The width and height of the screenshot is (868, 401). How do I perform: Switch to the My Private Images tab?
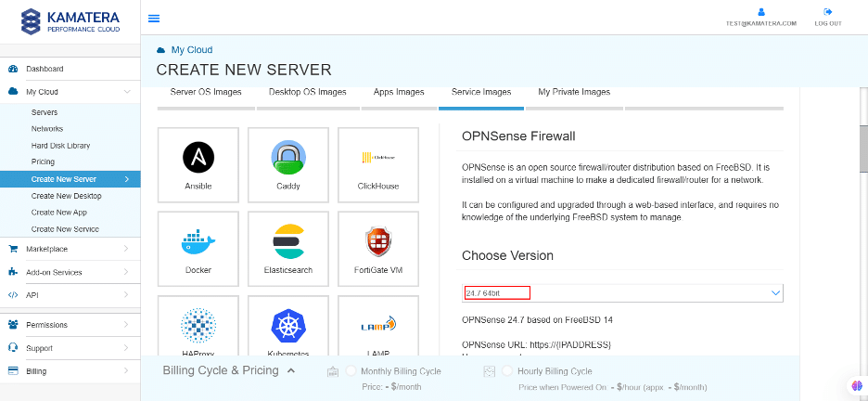coord(574,93)
